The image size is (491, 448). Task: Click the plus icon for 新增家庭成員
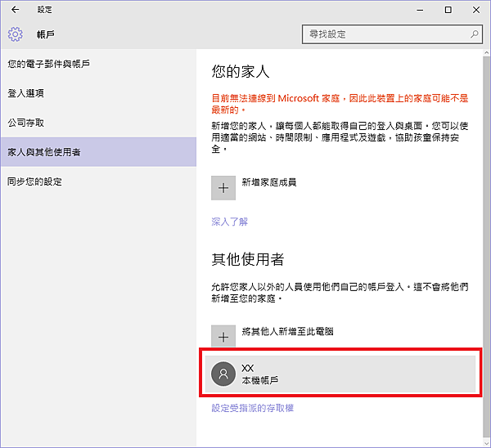point(223,188)
